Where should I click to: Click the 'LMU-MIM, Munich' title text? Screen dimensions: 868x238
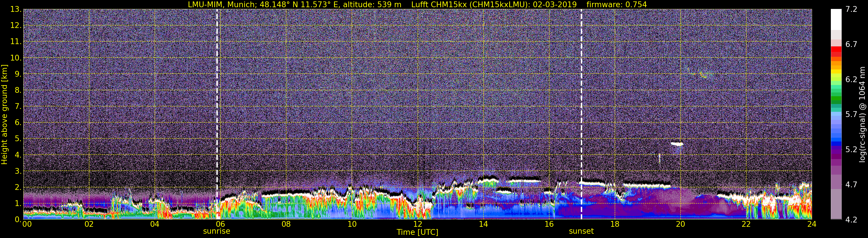pyautogui.click(x=222, y=4)
